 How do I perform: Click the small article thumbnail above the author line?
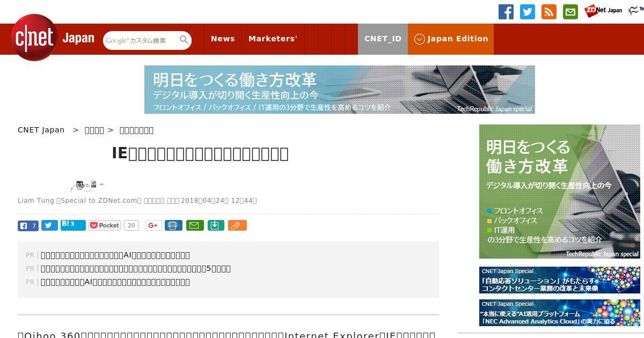84,186
